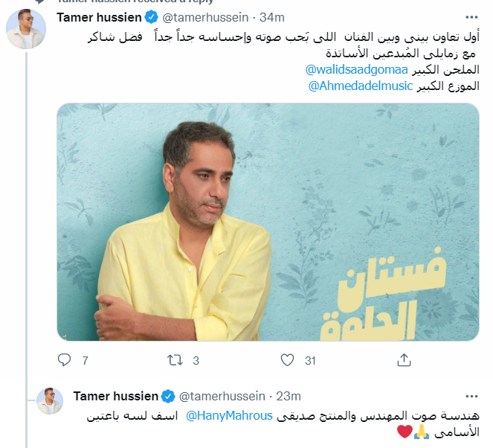Open the large Tamer hussien profile avatar

click(x=26, y=29)
